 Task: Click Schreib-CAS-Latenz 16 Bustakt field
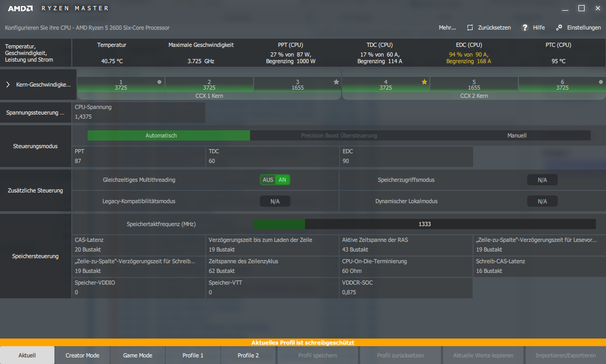tap(540, 266)
